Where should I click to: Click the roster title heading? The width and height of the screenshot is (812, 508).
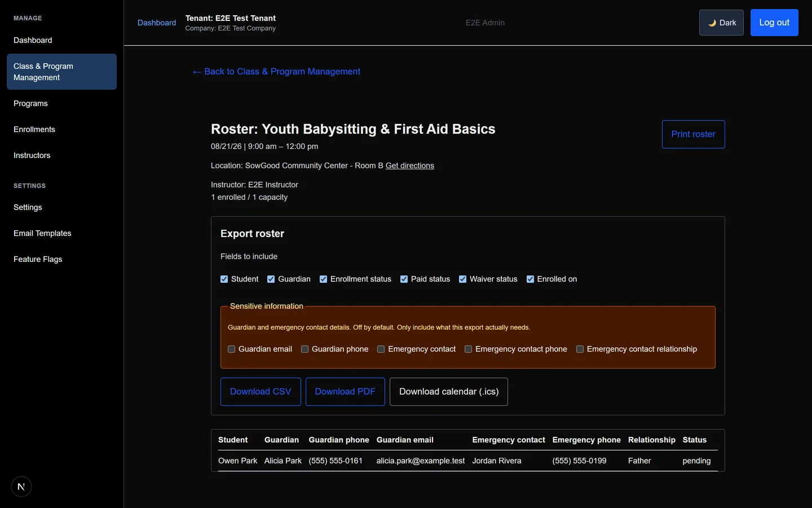(x=353, y=129)
